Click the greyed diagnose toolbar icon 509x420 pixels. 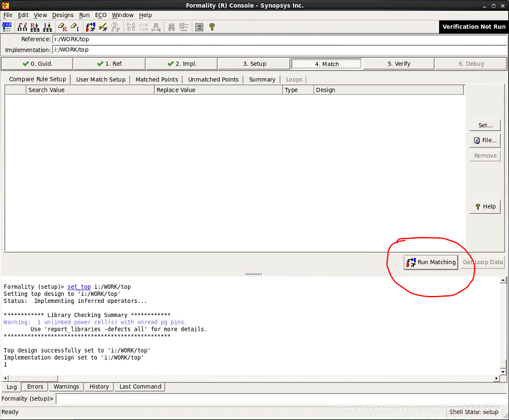click(x=115, y=27)
